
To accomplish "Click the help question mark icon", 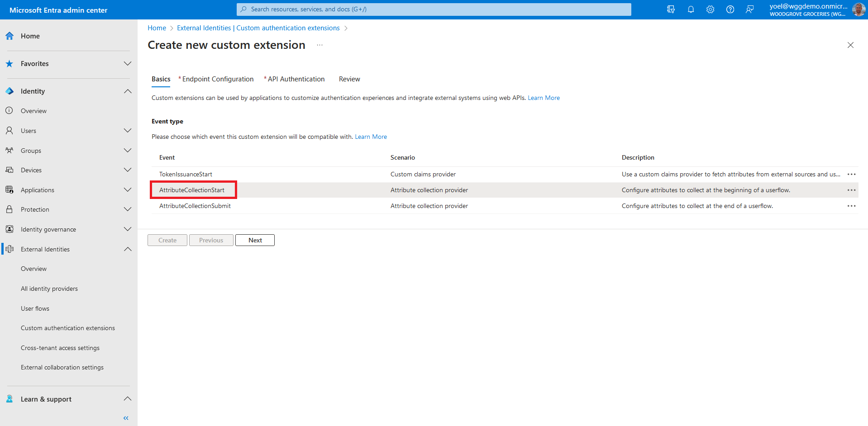I will [730, 9].
